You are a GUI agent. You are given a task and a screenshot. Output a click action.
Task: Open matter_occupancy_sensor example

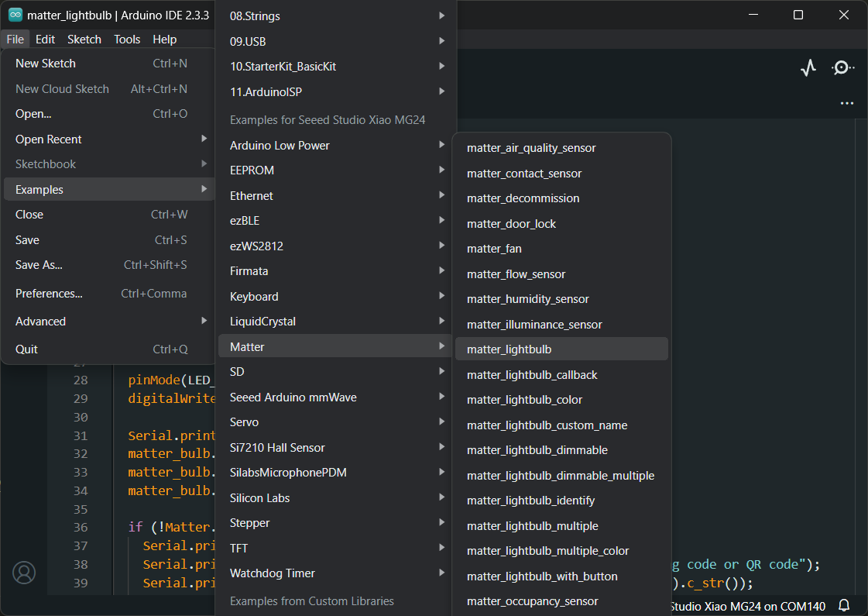tap(561, 601)
